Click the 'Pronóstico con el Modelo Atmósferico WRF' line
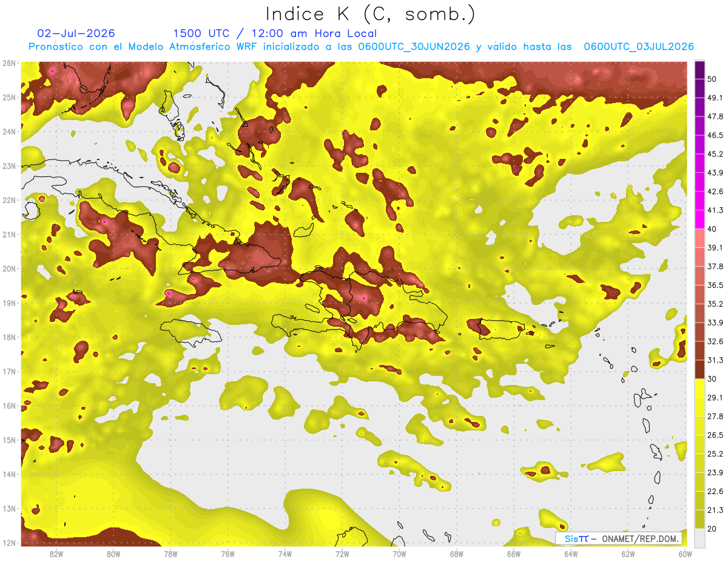Screen dimensions: 728x562 [x=361, y=47]
